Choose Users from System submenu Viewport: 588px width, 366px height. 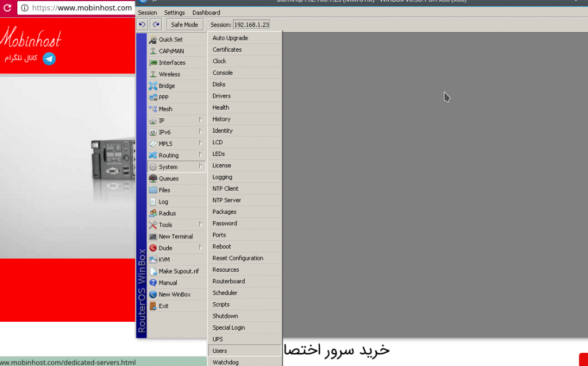point(220,350)
